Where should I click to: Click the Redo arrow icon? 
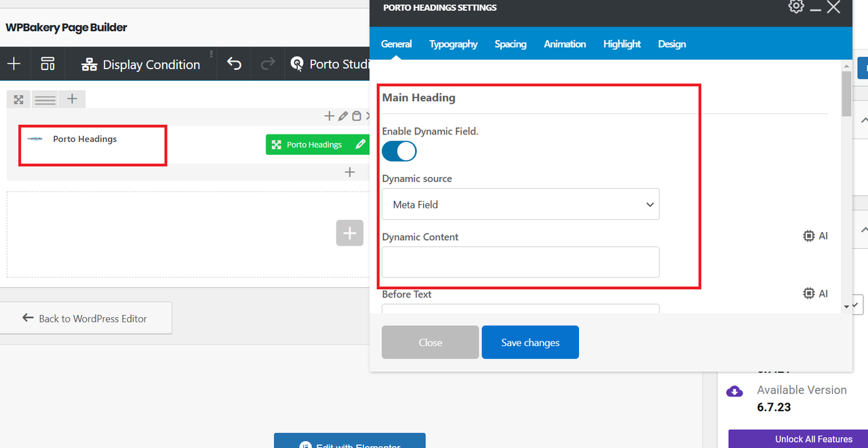pos(268,64)
